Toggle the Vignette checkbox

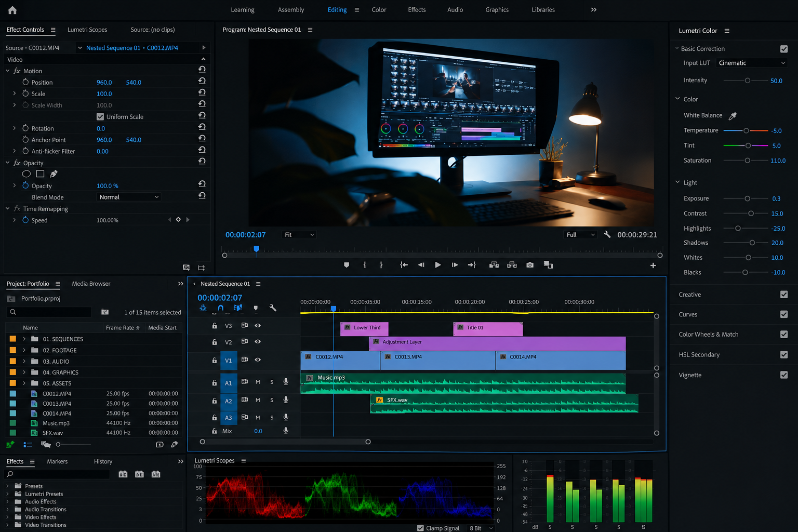784,375
